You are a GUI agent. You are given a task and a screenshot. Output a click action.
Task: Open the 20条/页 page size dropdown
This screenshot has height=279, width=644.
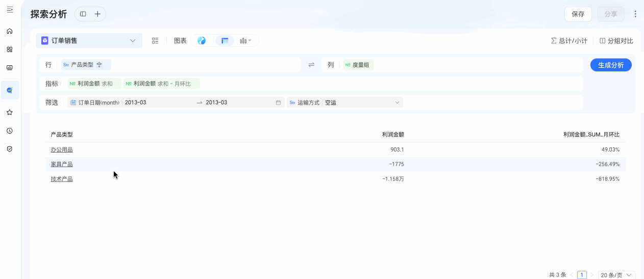616,275
